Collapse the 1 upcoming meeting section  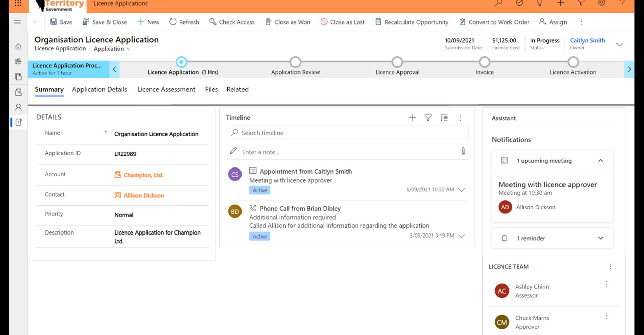pyautogui.click(x=600, y=161)
